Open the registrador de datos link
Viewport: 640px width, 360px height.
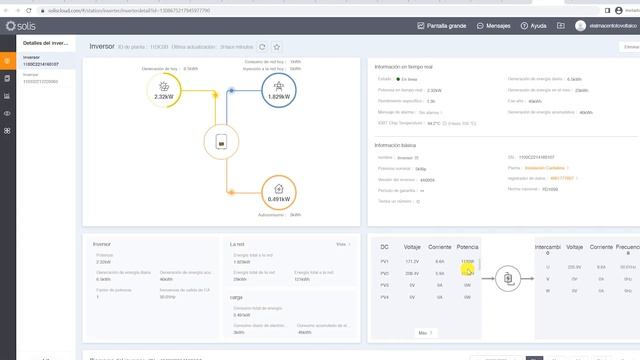[562, 178]
